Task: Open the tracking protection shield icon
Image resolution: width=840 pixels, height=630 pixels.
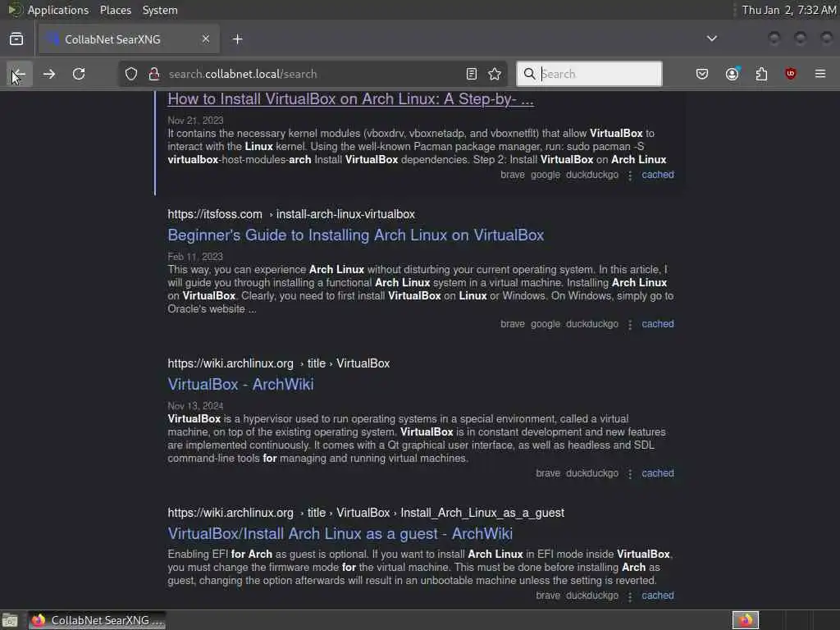Action: click(131, 74)
